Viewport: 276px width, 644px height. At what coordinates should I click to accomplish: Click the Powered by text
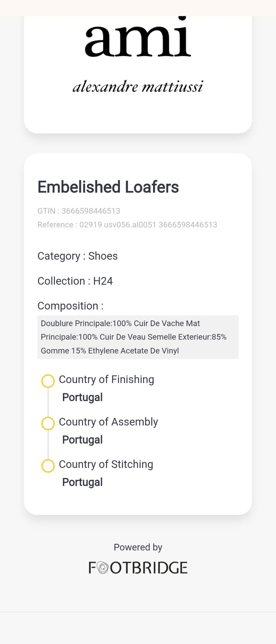coord(138,547)
